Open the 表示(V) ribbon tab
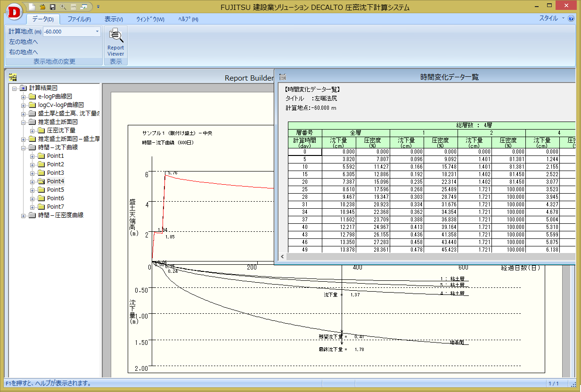 point(113,19)
